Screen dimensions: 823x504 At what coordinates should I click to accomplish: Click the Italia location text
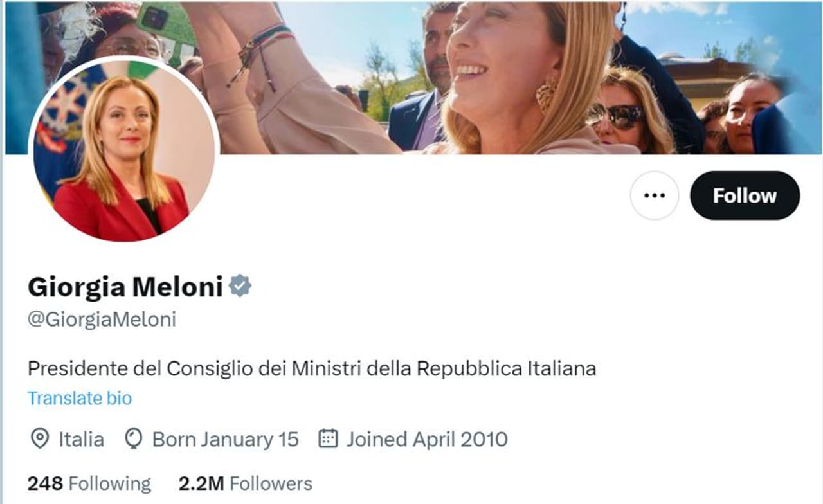coord(81,439)
